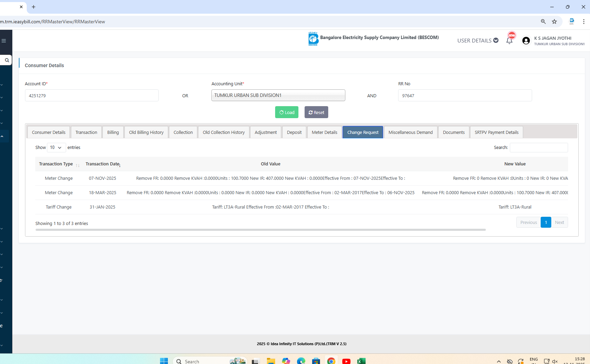This screenshot has height=364, width=590.
Task: Click the RR No input field
Action: click(465, 96)
